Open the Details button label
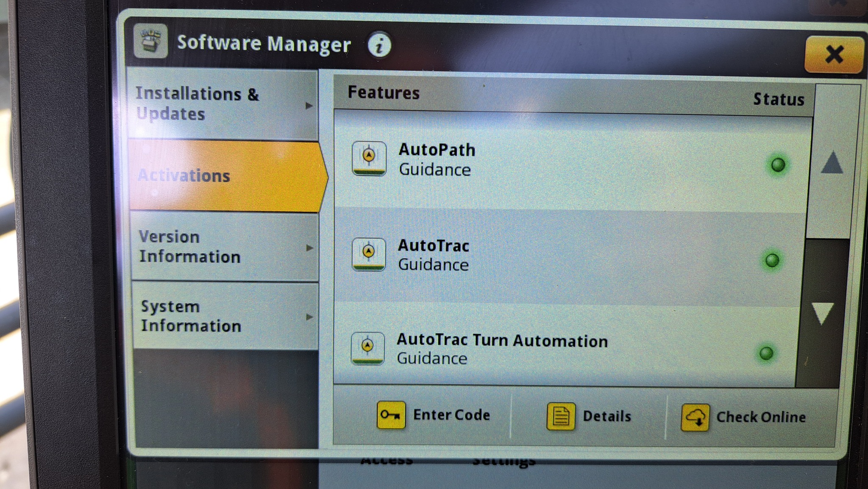 [x=607, y=416]
